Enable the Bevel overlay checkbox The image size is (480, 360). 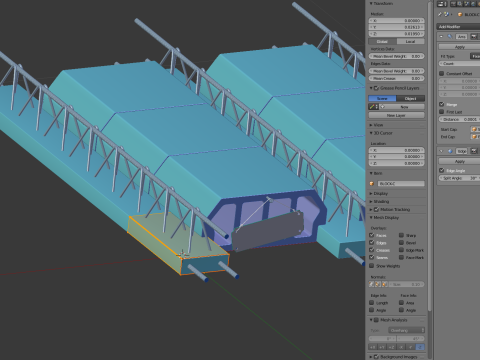pos(401,242)
